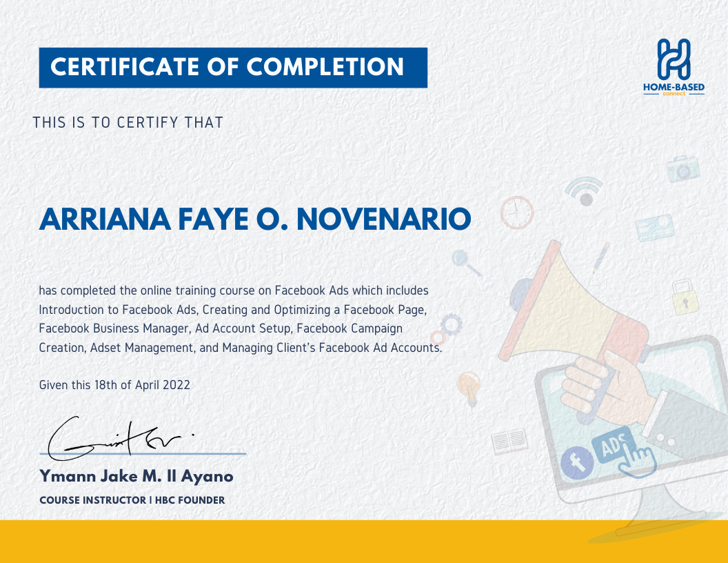
Task: Click the Facebook 'f' circle icon
Action: [x=577, y=462]
